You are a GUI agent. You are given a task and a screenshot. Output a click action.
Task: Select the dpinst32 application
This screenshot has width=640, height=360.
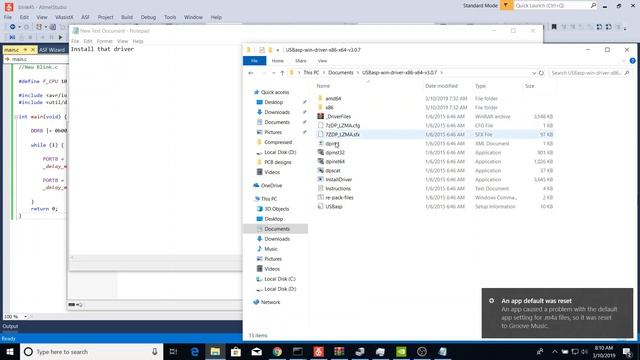point(335,152)
